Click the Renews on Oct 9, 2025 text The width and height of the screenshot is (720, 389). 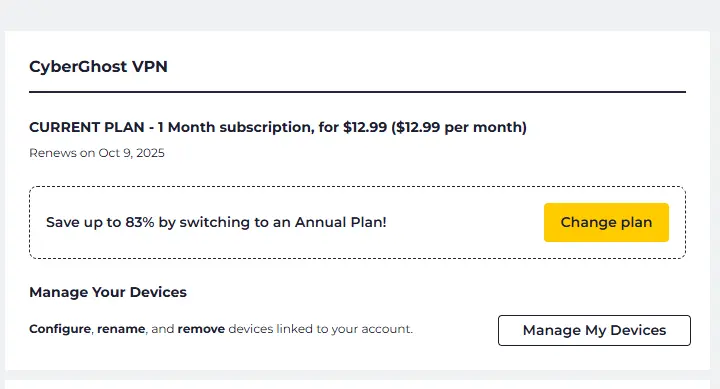coord(97,153)
